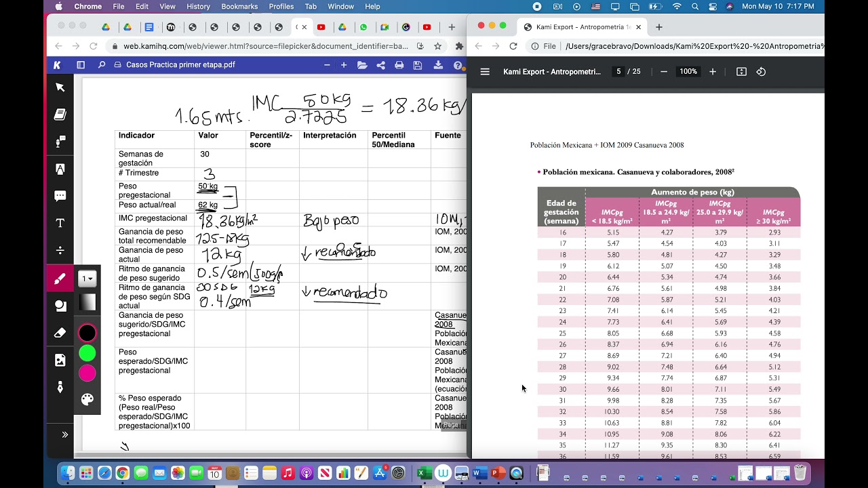Open Kami help
868x488 pixels.
point(458,65)
